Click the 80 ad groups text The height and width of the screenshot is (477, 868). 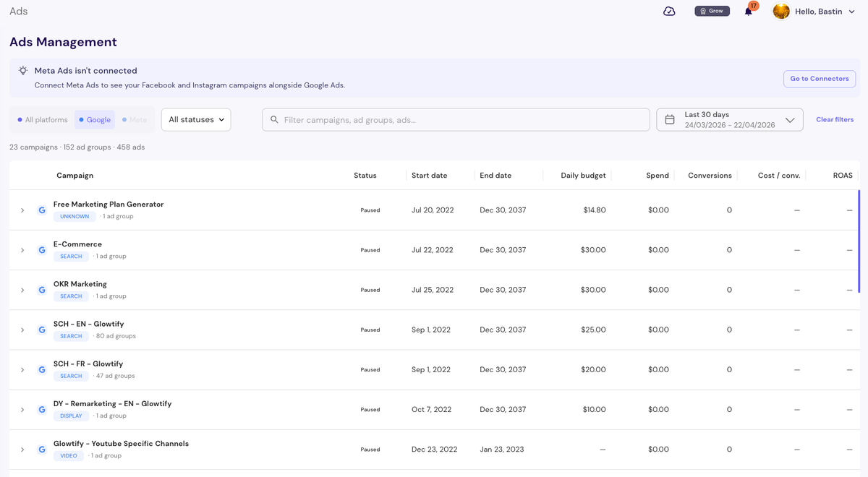point(116,336)
